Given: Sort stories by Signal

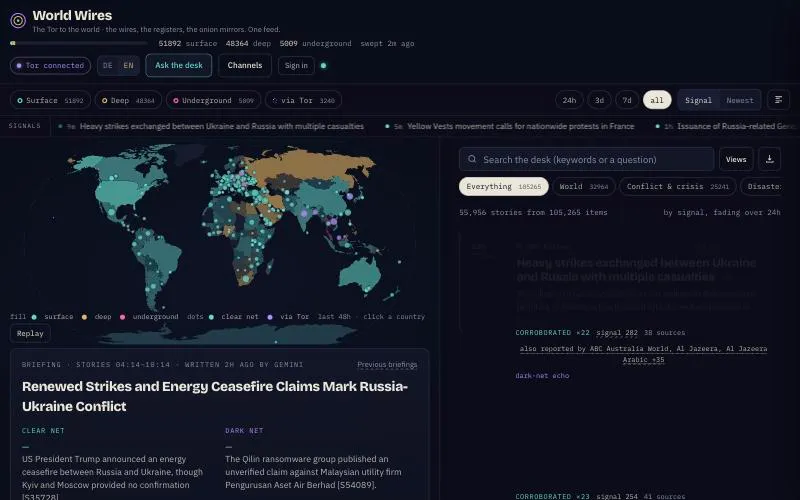Looking at the screenshot, I should point(698,100).
